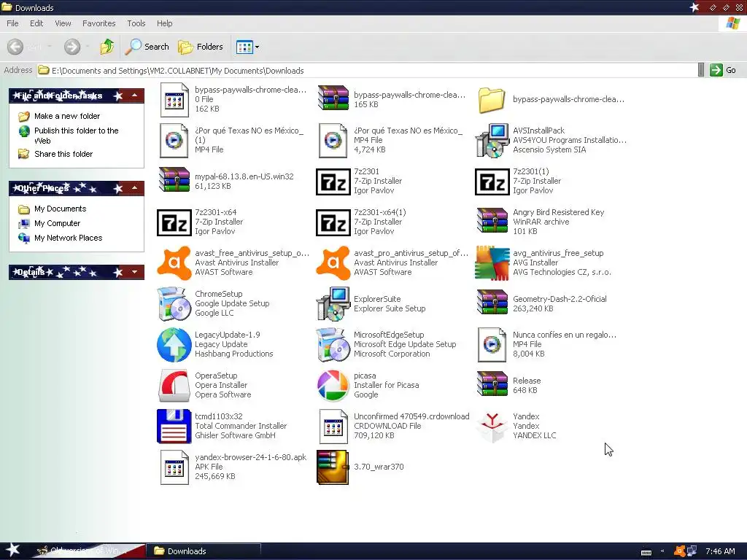Image resolution: width=747 pixels, height=560 pixels.
Task: Open the Search pane
Action: point(147,47)
